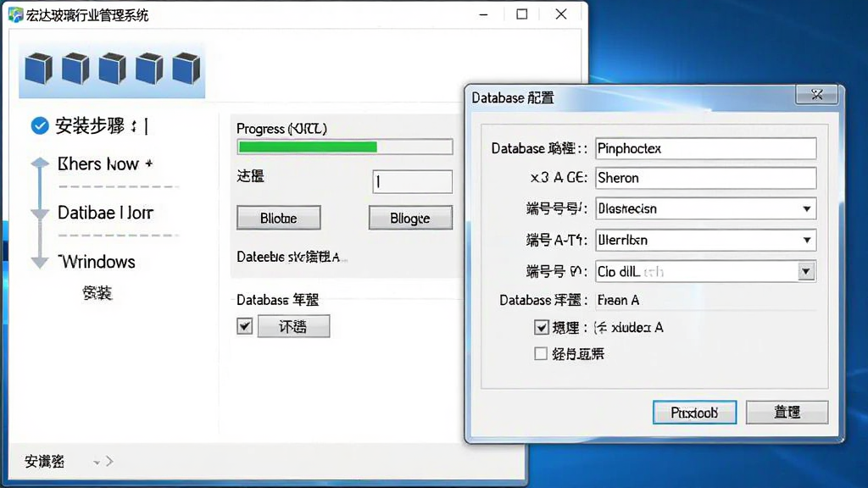Minimize the main installer window

(484, 14)
